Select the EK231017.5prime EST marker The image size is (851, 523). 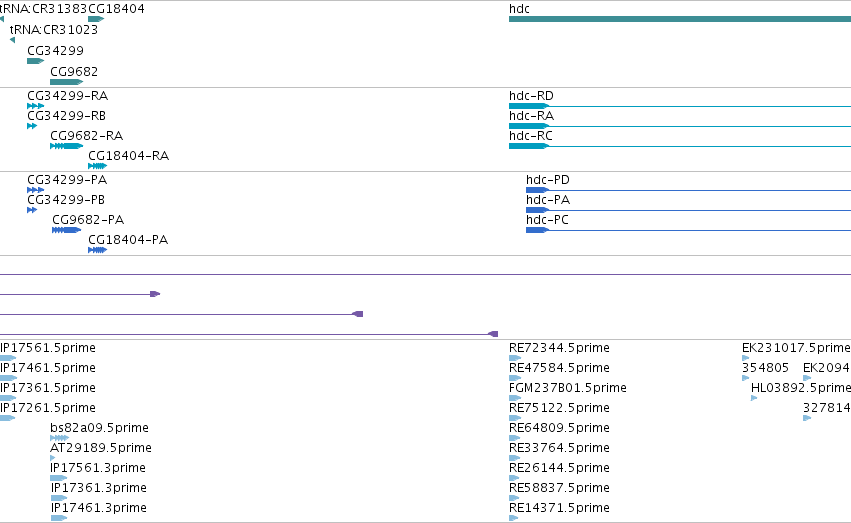point(746,358)
